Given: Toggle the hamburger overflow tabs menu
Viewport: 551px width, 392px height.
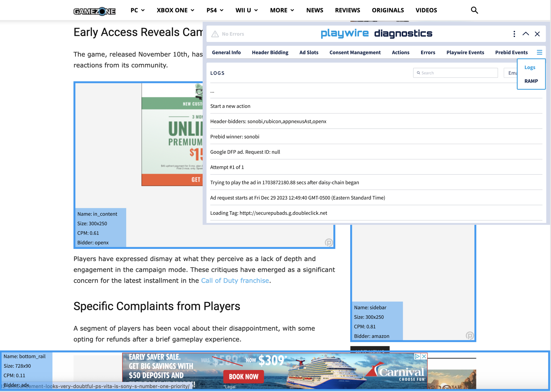Looking at the screenshot, I should tap(539, 52).
